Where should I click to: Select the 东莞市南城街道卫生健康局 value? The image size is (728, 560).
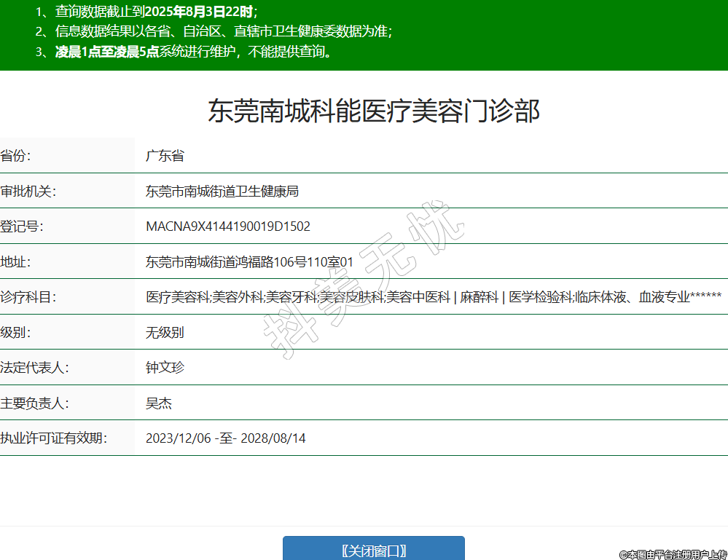[222, 192]
